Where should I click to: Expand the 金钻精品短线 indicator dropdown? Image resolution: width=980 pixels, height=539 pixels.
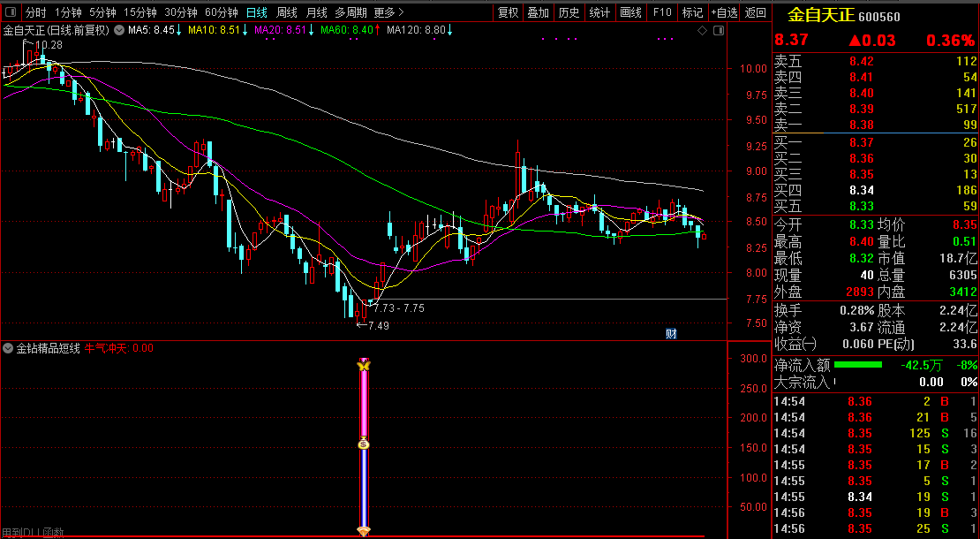[x=9, y=348]
